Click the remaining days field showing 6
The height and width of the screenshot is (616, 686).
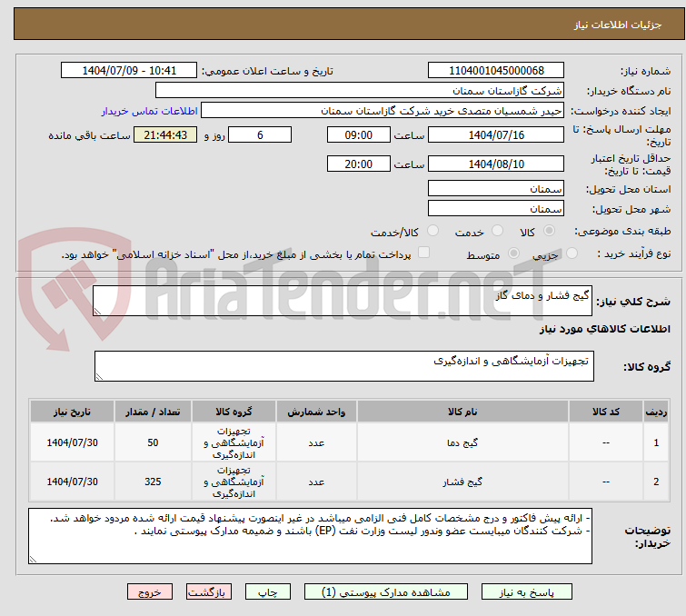(260, 134)
